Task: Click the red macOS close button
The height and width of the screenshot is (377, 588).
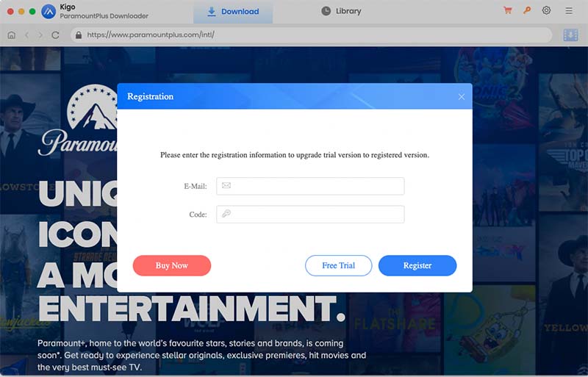Action: point(10,12)
